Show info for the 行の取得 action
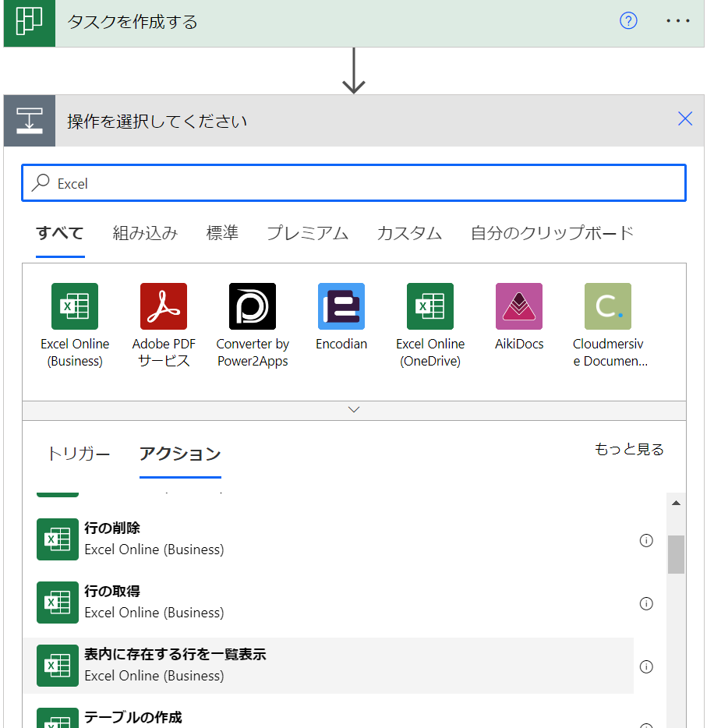 pyautogui.click(x=646, y=603)
